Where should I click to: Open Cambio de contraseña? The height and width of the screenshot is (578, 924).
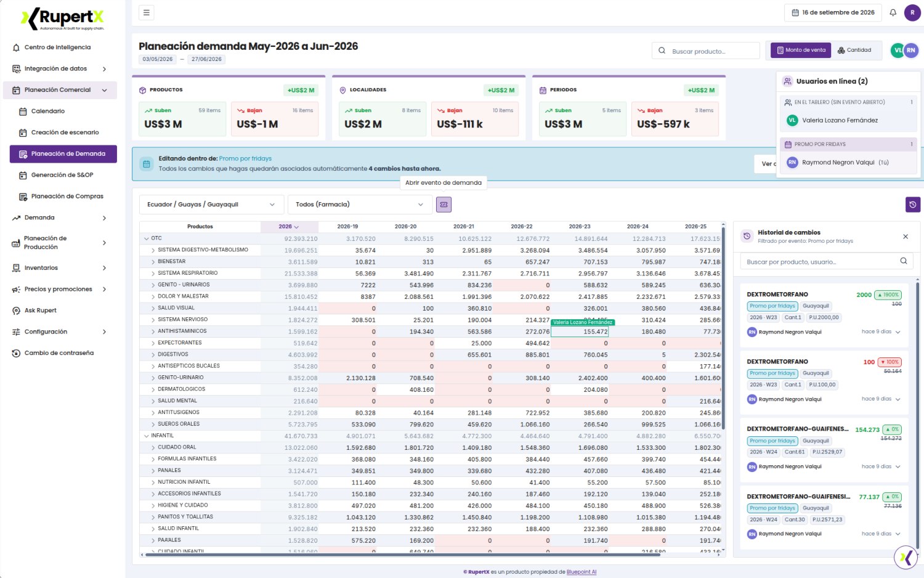[59, 353]
